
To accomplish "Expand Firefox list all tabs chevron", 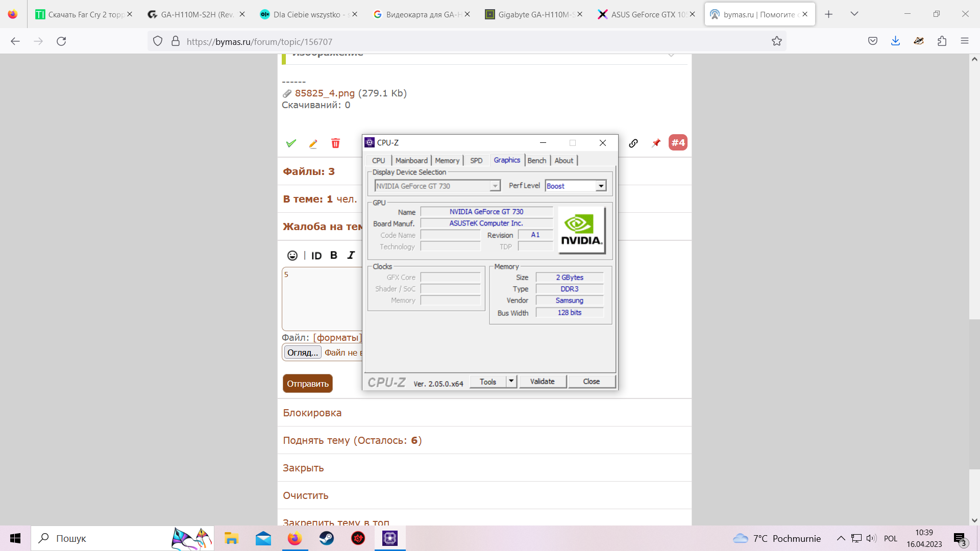I will pos(854,14).
